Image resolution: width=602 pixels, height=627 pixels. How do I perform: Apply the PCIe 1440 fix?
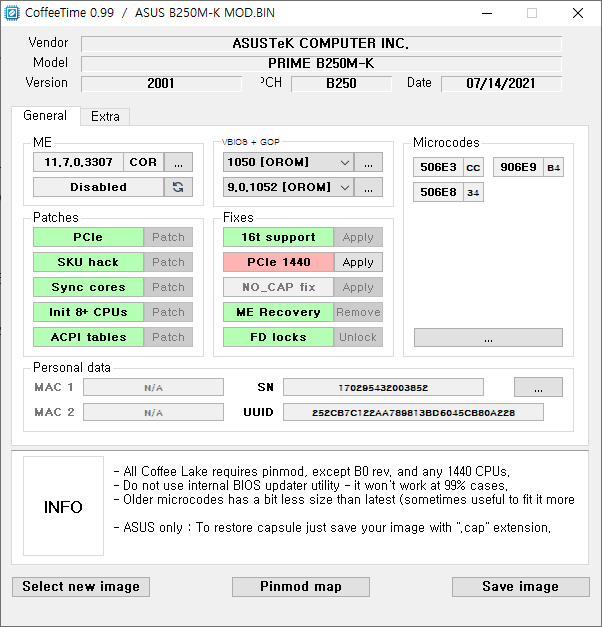[358, 262]
